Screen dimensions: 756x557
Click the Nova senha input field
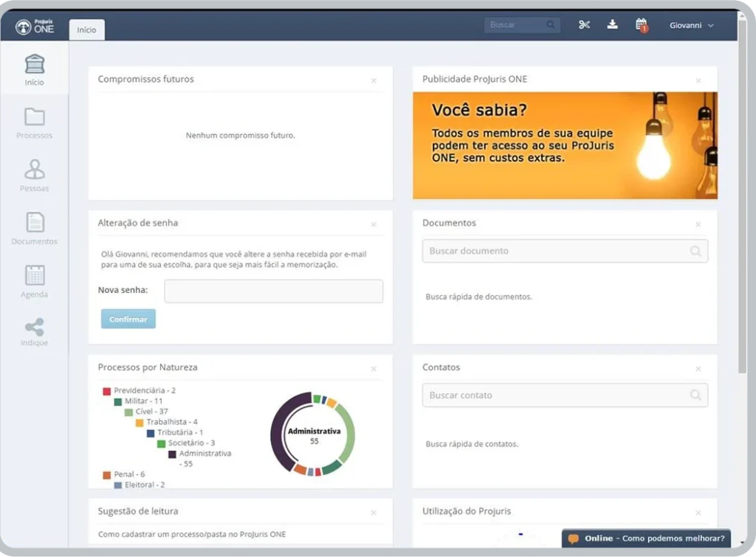click(273, 291)
